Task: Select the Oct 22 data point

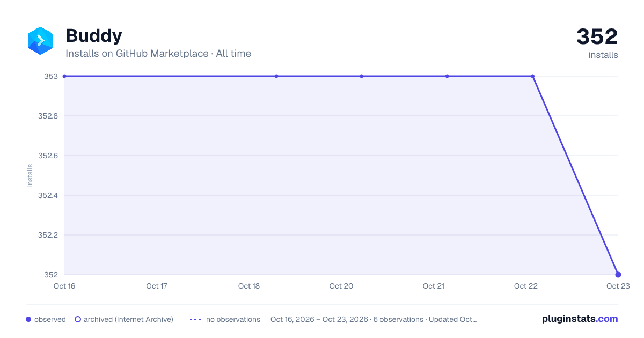Action: click(532, 76)
